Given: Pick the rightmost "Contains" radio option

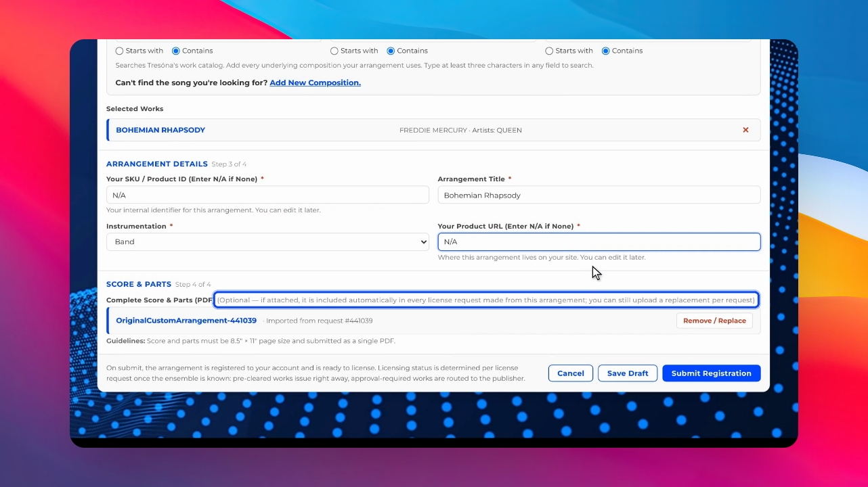Looking at the screenshot, I should pyautogui.click(x=606, y=51).
